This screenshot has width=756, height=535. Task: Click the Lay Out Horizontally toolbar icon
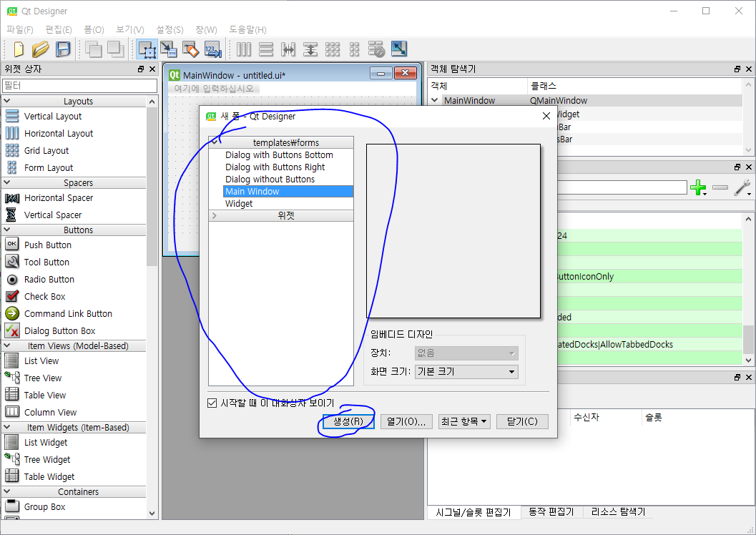pos(244,49)
